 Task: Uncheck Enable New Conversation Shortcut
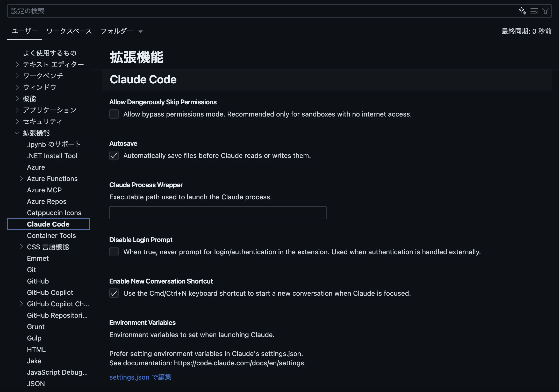(x=114, y=293)
